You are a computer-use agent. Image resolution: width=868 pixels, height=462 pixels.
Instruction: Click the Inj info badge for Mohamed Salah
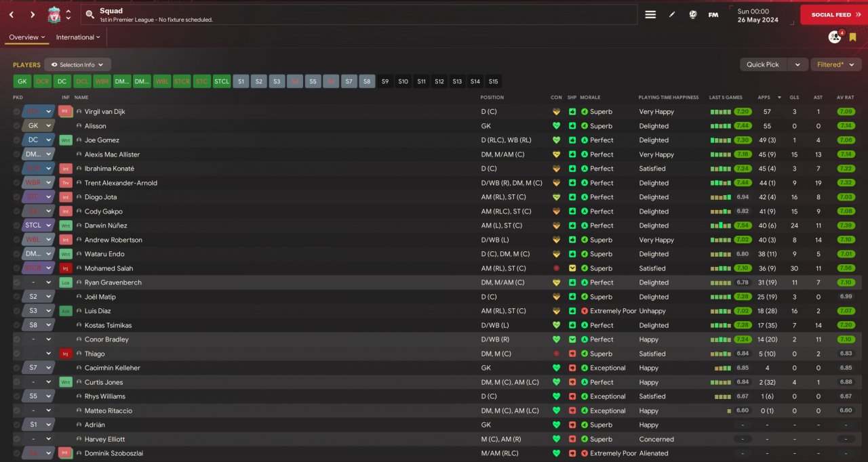click(66, 268)
